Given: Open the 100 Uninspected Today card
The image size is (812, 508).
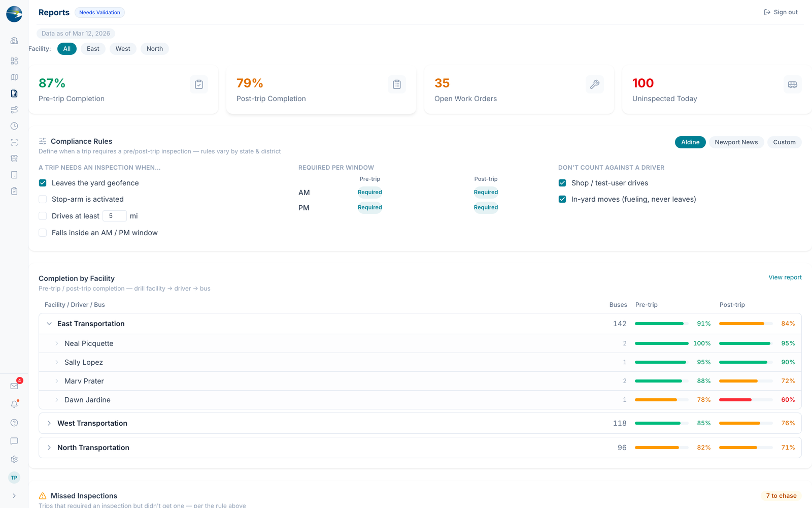Looking at the screenshot, I should [717, 90].
